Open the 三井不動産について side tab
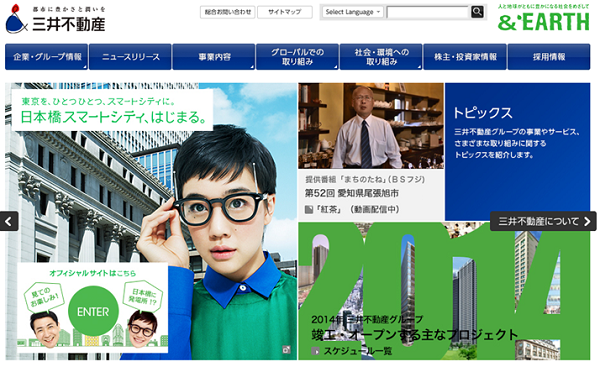 click(543, 221)
